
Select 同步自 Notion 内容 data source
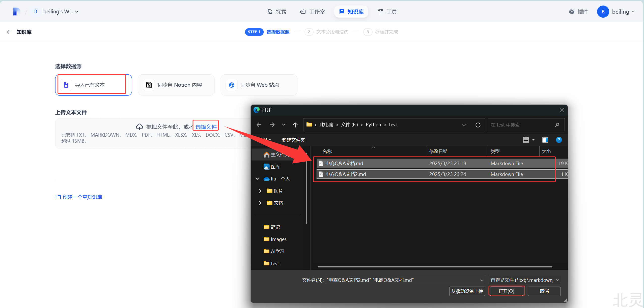point(176,85)
